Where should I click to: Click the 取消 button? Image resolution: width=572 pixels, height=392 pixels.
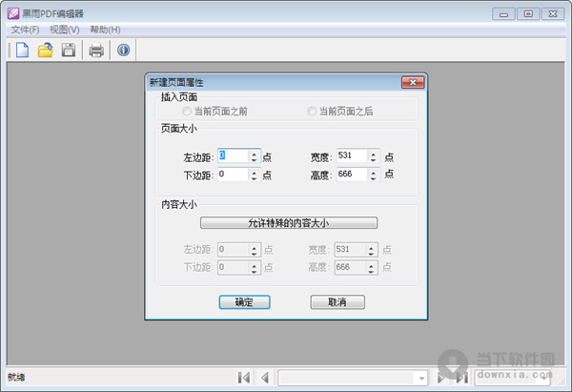(x=337, y=301)
